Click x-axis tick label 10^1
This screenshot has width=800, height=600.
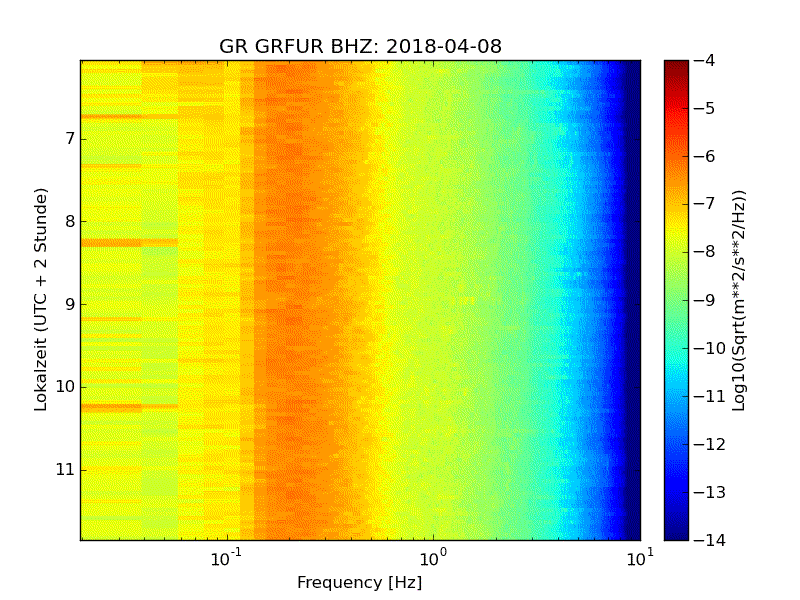pos(640,558)
